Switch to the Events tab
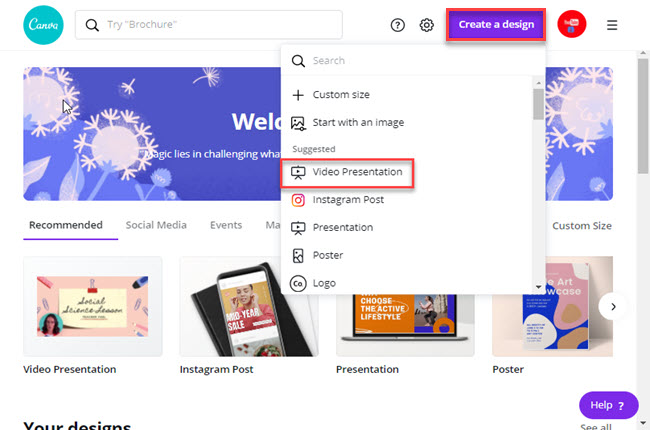The image size is (650, 430). (x=226, y=225)
